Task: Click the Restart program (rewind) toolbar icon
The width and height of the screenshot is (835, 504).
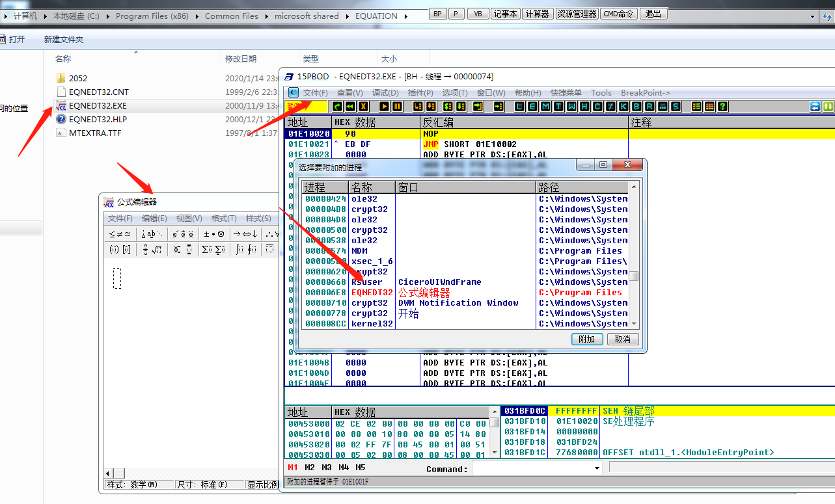Action: tap(350, 106)
